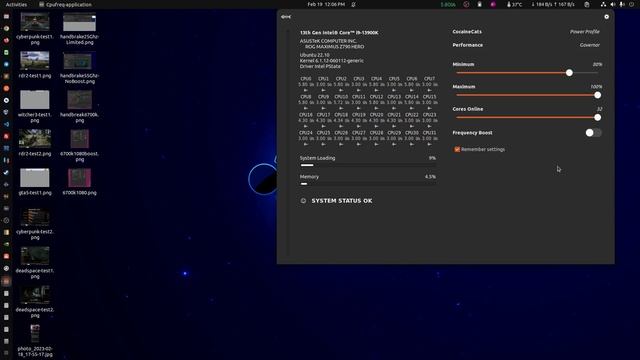This screenshot has width=640, height=360.
Task: Click the arrow indicator under CPU24
Action: [306, 144]
